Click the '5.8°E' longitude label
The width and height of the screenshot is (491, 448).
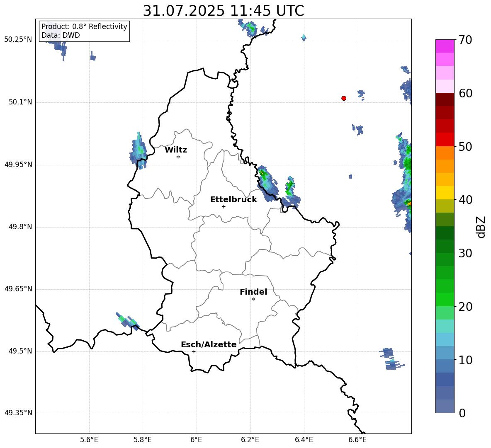pyautogui.click(x=143, y=440)
